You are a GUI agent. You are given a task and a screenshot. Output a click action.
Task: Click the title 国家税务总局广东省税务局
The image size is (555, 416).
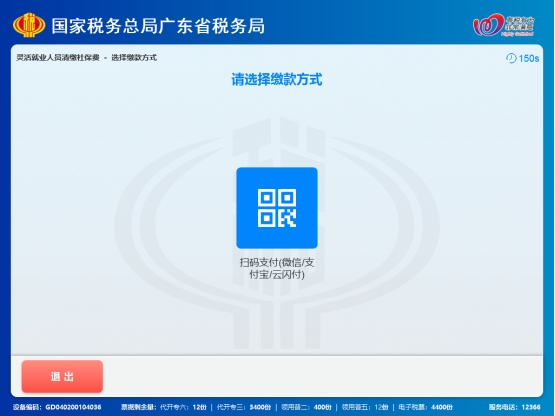coord(158,26)
